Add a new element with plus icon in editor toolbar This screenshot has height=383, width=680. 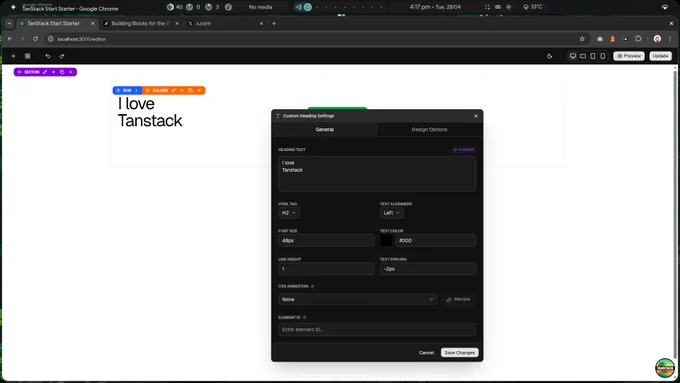coord(13,56)
